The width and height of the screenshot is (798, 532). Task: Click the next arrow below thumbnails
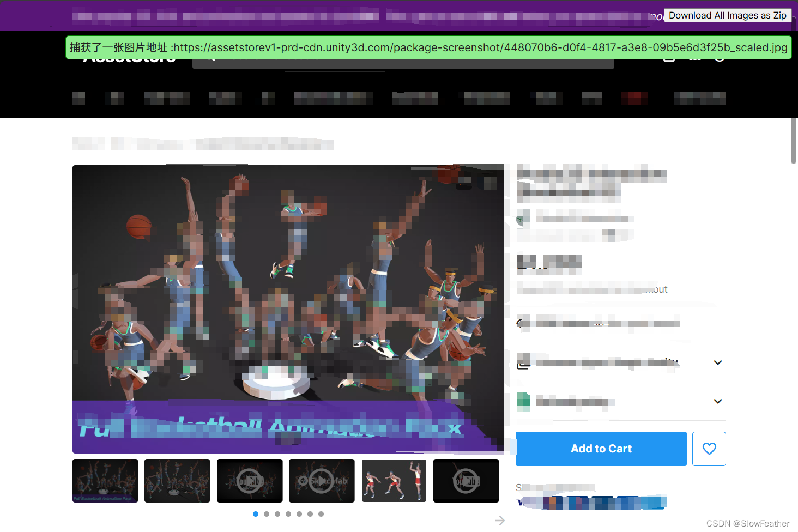(x=500, y=521)
